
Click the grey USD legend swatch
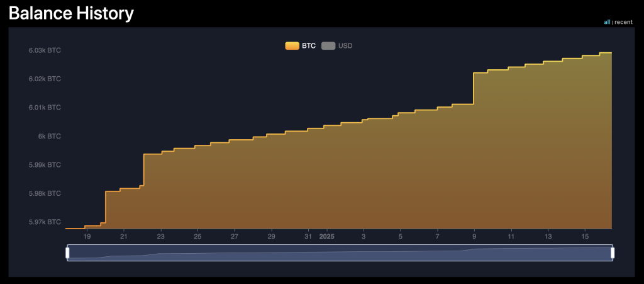328,46
